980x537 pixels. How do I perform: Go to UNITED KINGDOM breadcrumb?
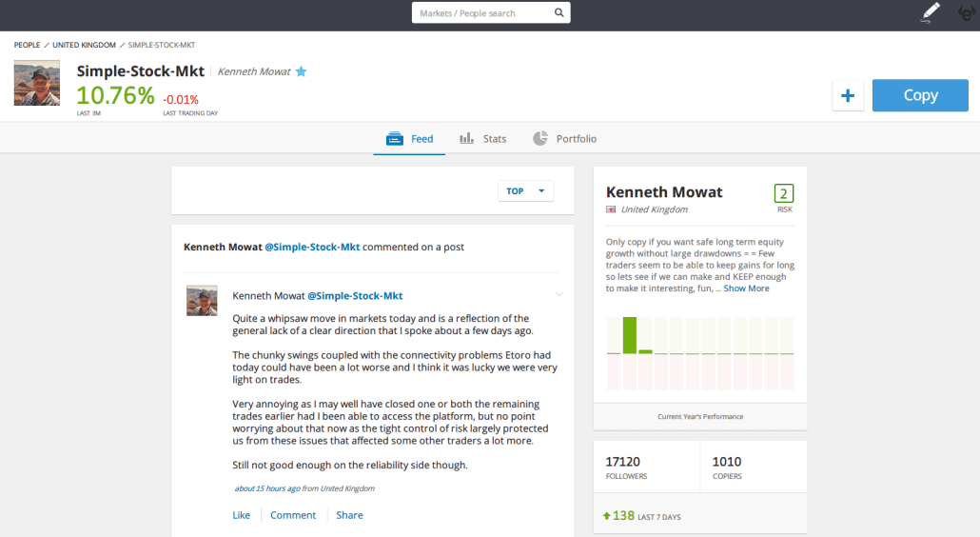84,45
